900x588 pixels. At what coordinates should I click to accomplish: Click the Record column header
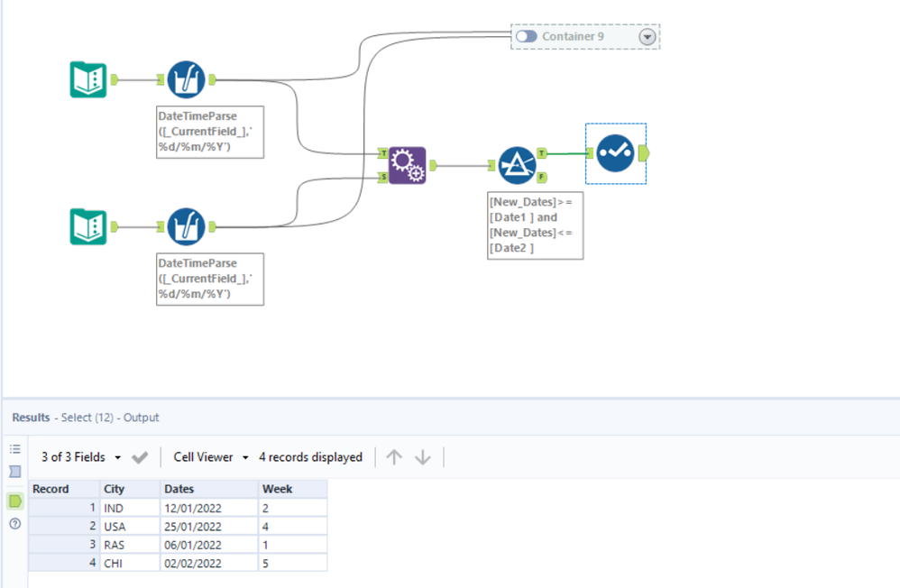tap(64, 489)
